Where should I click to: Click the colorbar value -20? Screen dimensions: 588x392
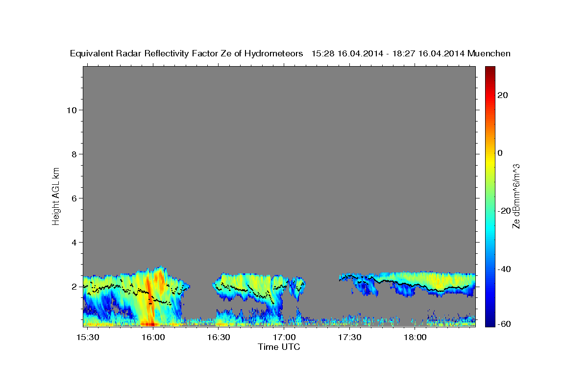(503, 211)
